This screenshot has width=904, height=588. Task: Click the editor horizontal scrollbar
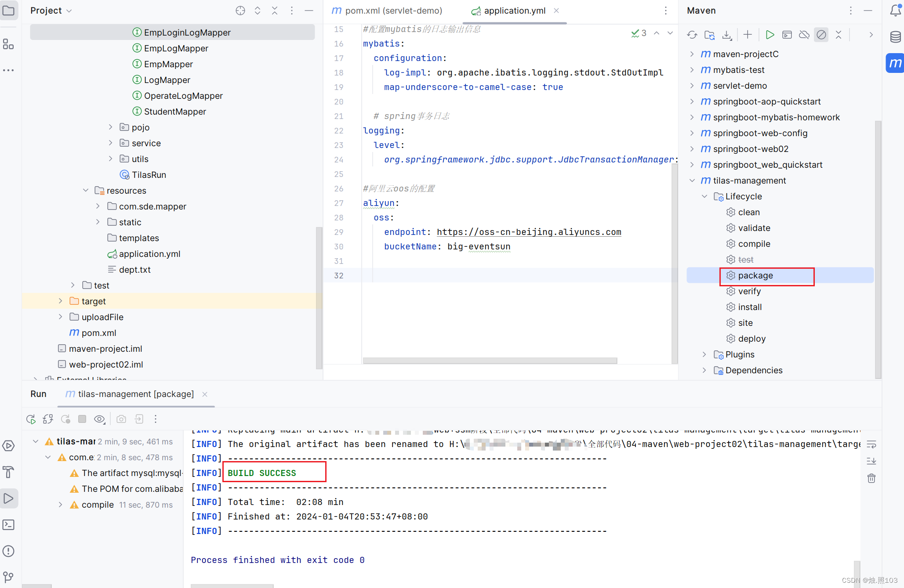(x=490, y=361)
